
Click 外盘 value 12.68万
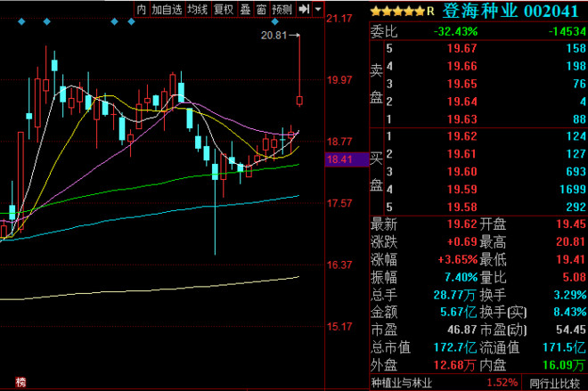(x=455, y=365)
